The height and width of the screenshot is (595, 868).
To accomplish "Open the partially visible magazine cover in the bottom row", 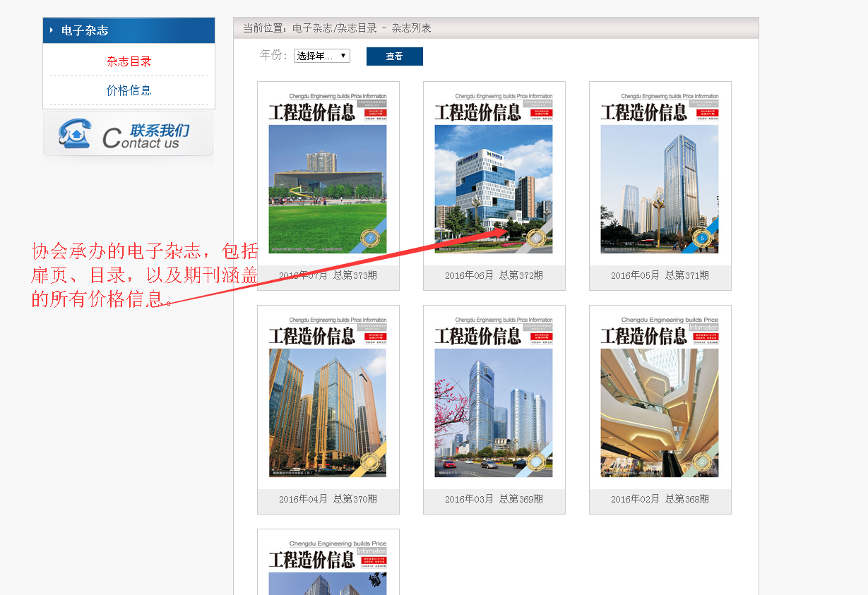I will [x=328, y=566].
